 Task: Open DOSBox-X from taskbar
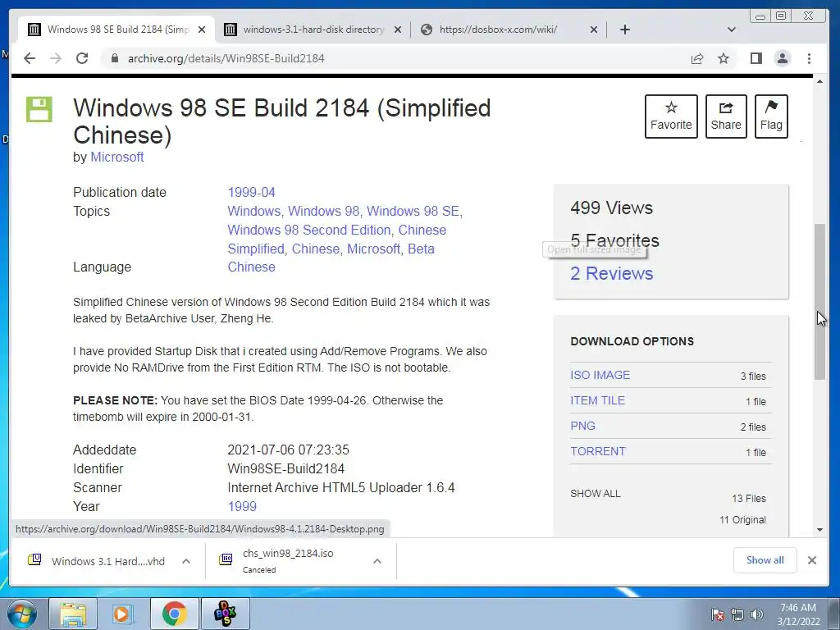[x=225, y=614]
